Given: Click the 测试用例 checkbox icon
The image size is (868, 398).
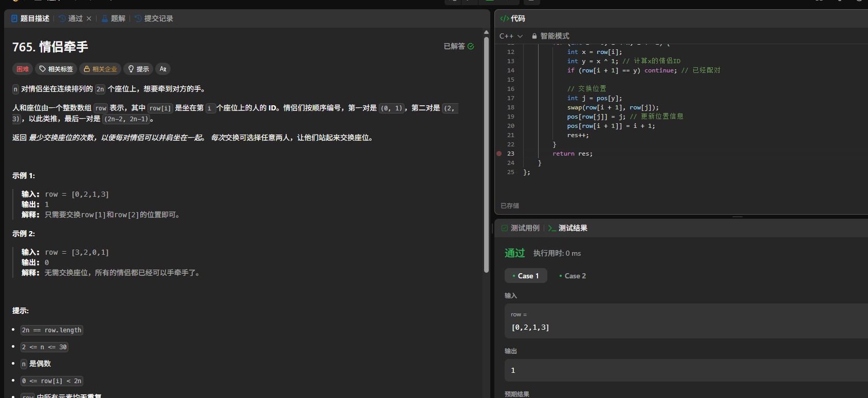Looking at the screenshot, I should [505, 228].
